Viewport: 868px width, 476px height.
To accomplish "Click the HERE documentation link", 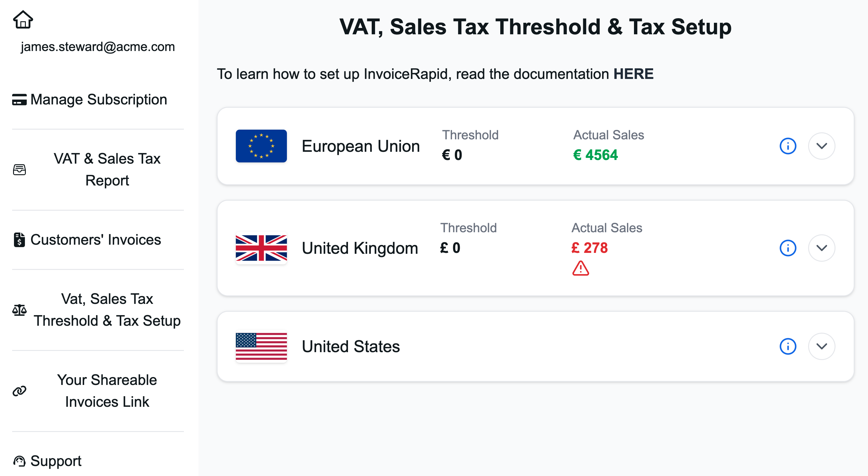I will pyautogui.click(x=633, y=74).
